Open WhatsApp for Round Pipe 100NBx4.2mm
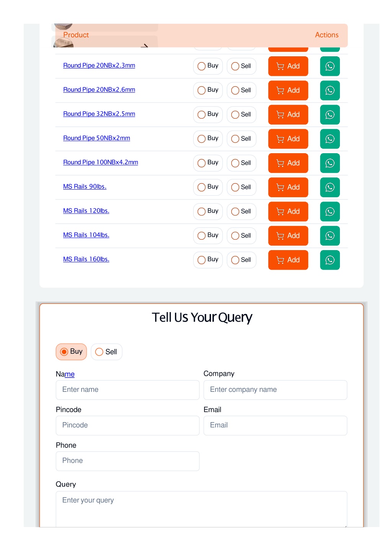The width and height of the screenshot is (392, 555). tap(330, 163)
